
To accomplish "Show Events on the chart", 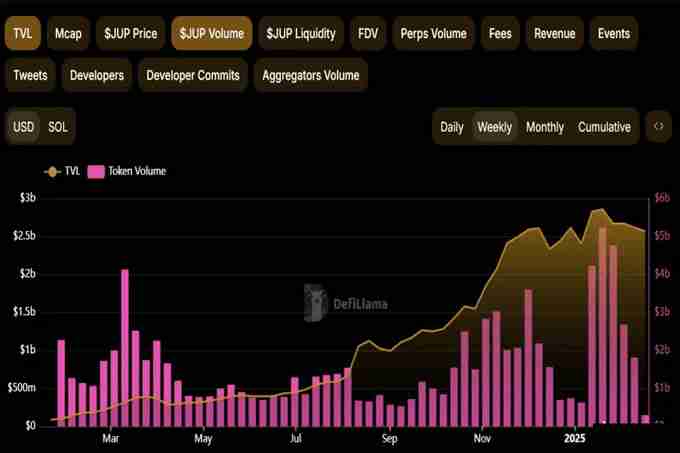I will pos(614,33).
